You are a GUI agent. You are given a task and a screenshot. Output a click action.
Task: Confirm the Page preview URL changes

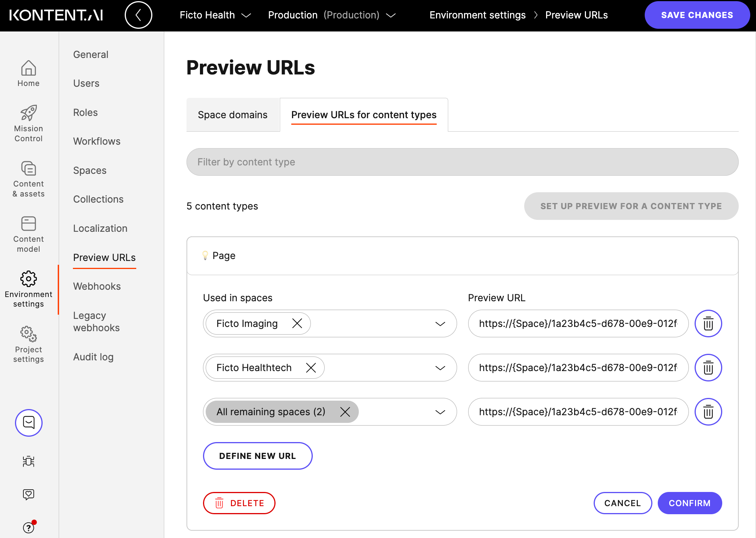690,503
